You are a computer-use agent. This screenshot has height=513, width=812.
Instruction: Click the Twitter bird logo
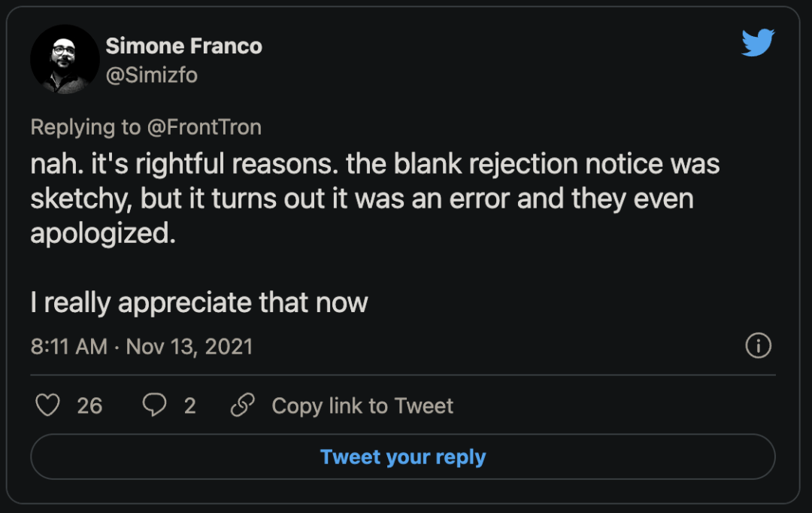758,42
